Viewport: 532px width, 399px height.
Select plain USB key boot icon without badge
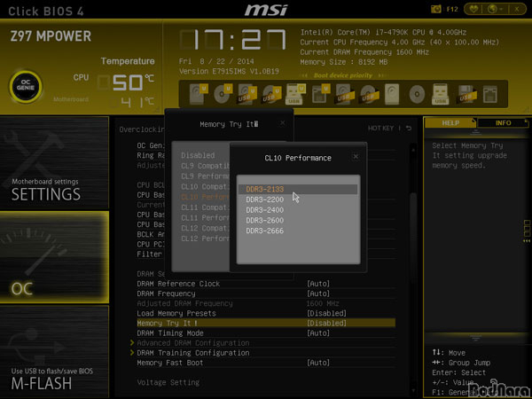440,94
